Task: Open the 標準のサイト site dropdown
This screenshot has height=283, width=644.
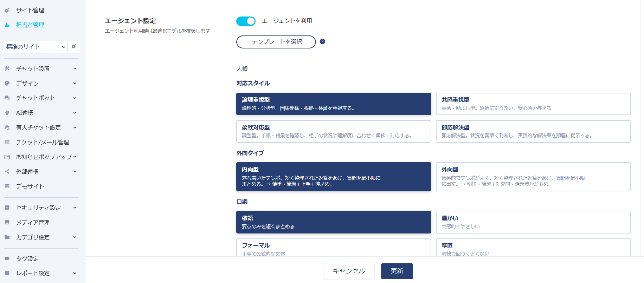Action: coord(34,47)
